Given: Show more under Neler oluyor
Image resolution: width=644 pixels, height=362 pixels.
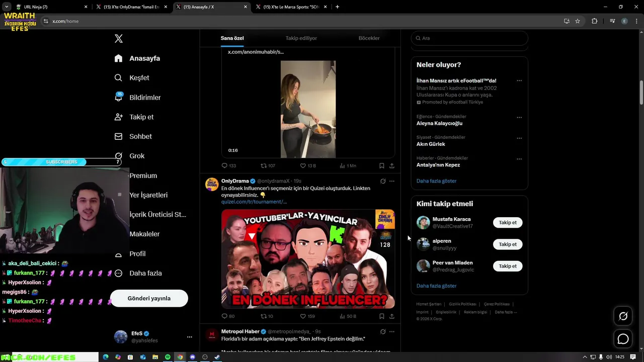Looking at the screenshot, I should (x=436, y=181).
